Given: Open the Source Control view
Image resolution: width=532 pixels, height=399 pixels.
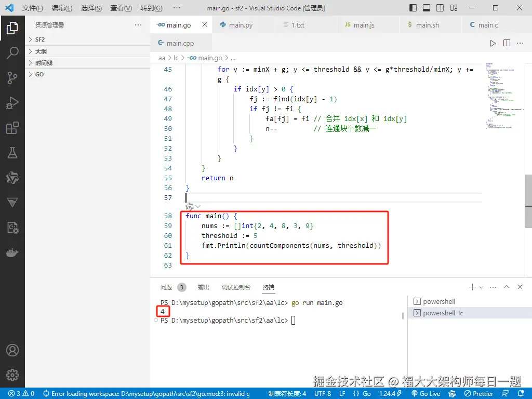Looking at the screenshot, I should click(x=12, y=78).
